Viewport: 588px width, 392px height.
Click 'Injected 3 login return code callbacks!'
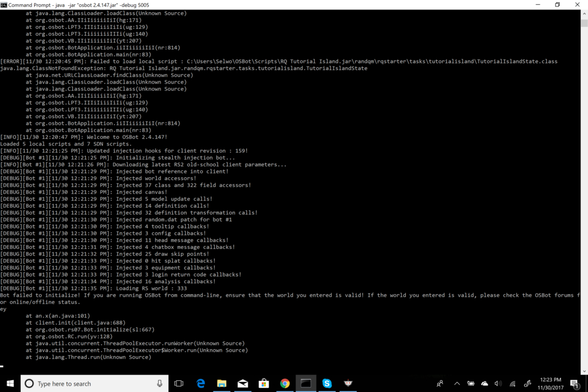pos(121,274)
